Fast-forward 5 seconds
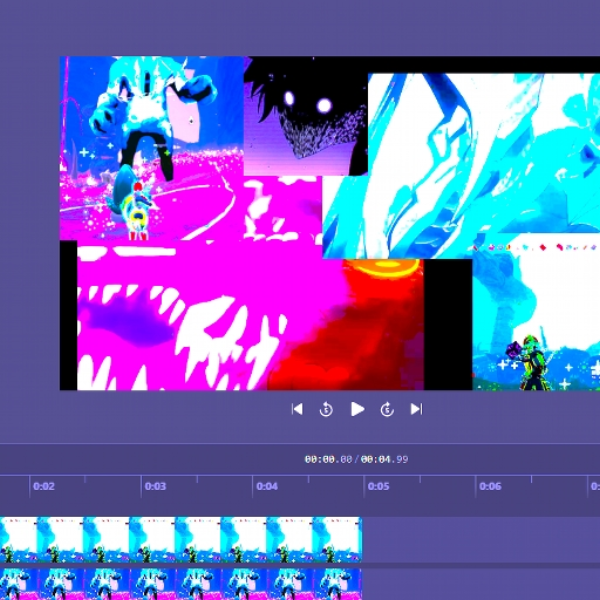The width and height of the screenshot is (600, 600). (387, 409)
